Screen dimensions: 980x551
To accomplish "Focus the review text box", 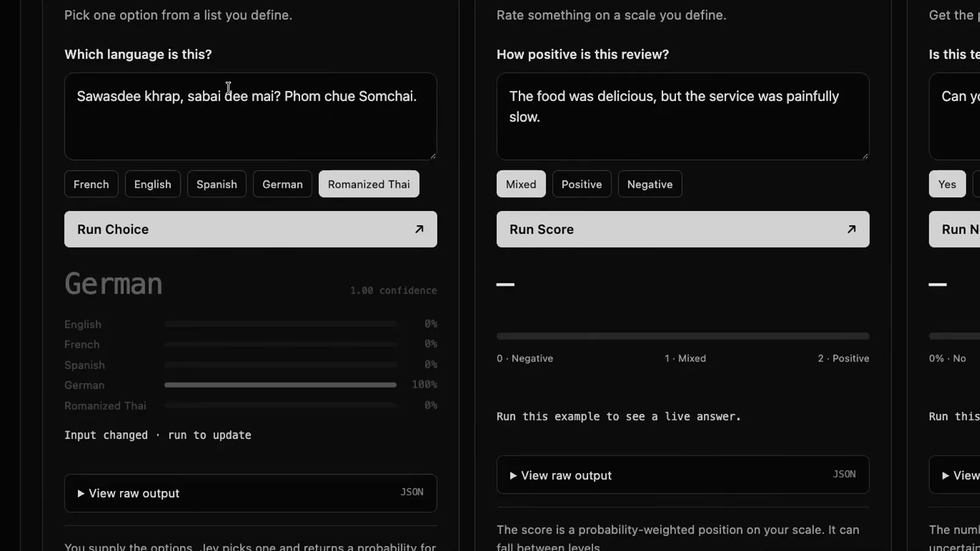I will coord(683,116).
